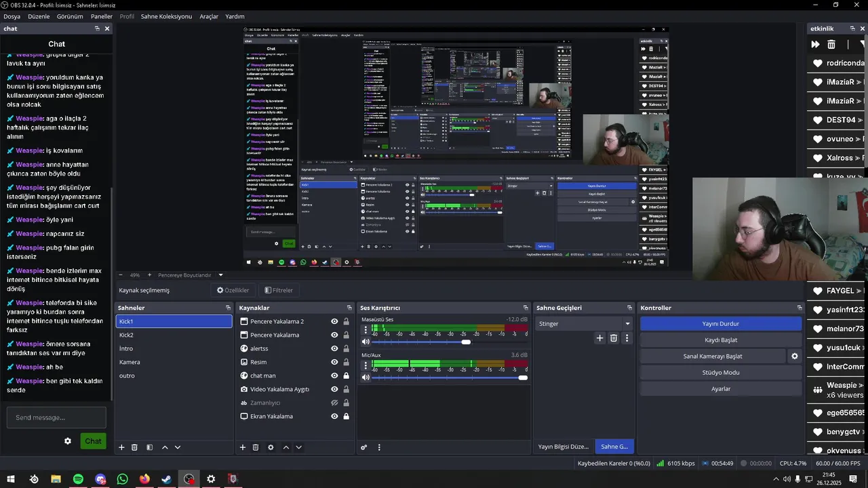
Task: Select the Kick2 scene
Action: click(174, 335)
